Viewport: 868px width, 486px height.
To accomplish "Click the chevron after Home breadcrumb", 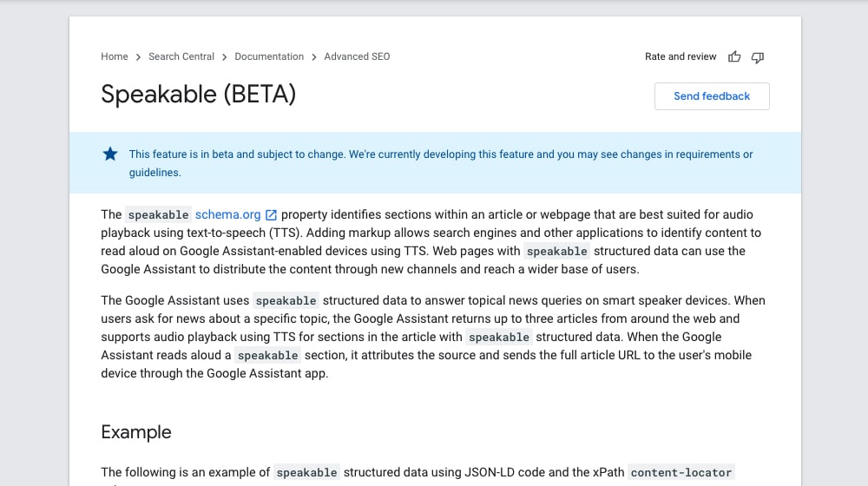I will pyautogui.click(x=138, y=57).
